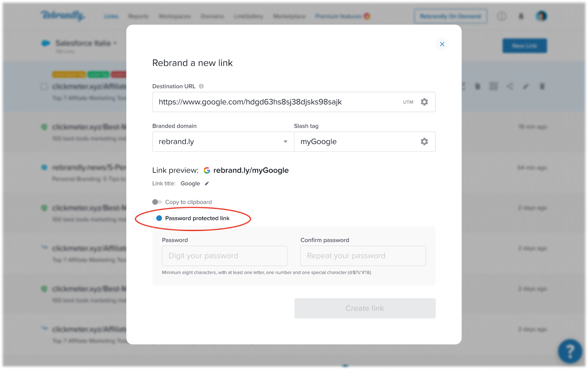Focus the Repeat your password field
The width and height of the screenshot is (588, 369).
(x=363, y=256)
